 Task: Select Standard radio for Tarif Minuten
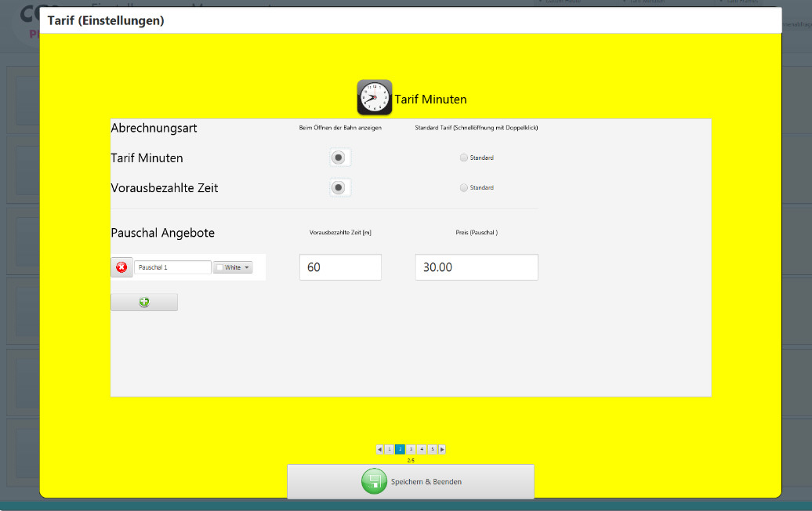[x=464, y=158]
